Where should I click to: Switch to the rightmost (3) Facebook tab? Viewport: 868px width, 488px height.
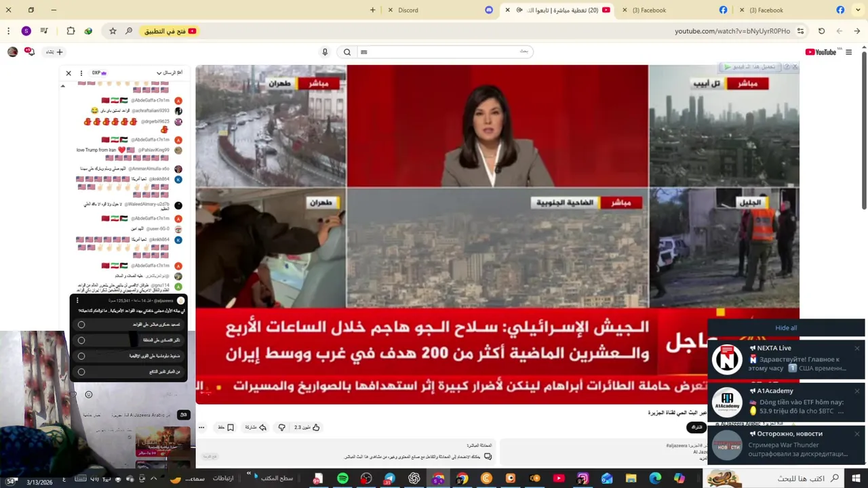pyautogui.click(x=792, y=10)
